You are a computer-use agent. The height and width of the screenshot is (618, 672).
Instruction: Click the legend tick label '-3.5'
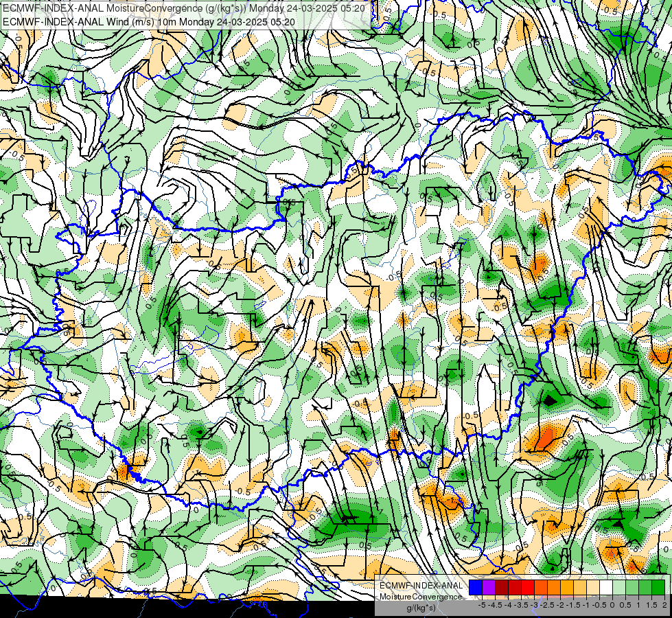[521, 605]
